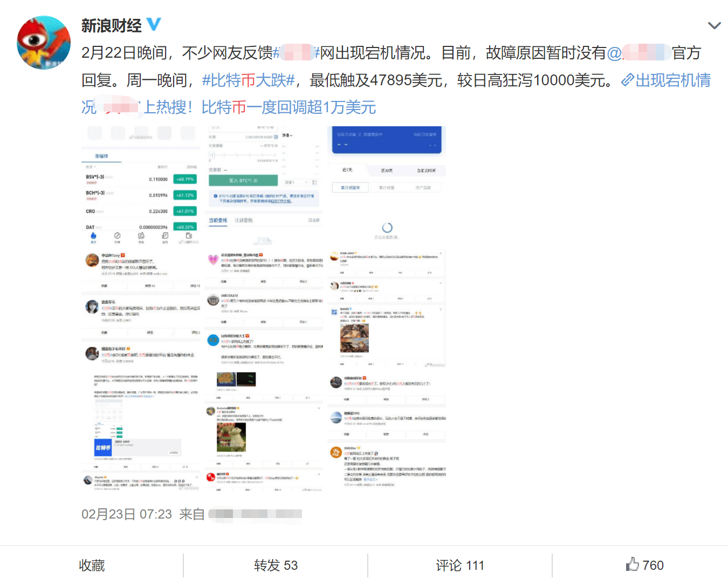Image resolution: width=728 pixels, height=586 pixels.
Task: Click the 新浪财经 account name
Action: tap(111, 25)
